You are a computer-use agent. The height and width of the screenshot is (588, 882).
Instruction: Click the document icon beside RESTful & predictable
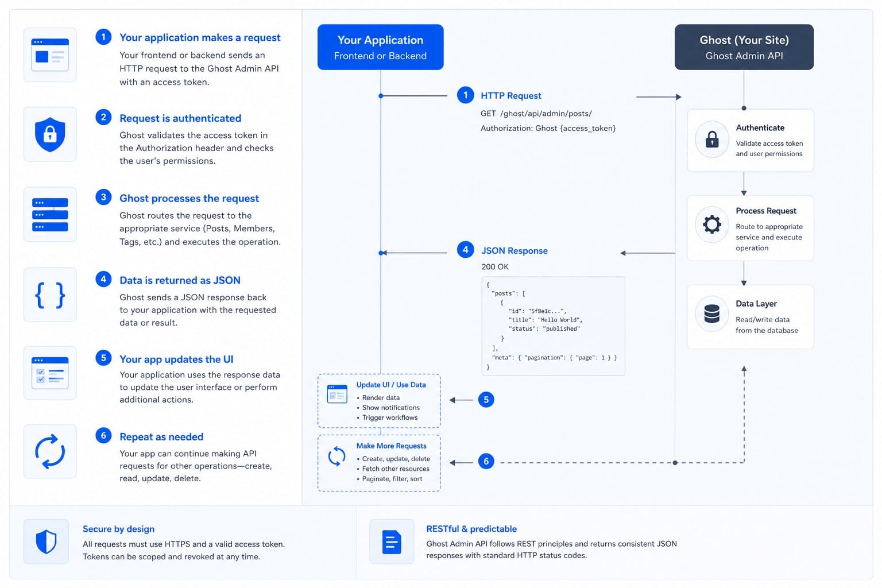pyautogui.click(x=392, y=541)
